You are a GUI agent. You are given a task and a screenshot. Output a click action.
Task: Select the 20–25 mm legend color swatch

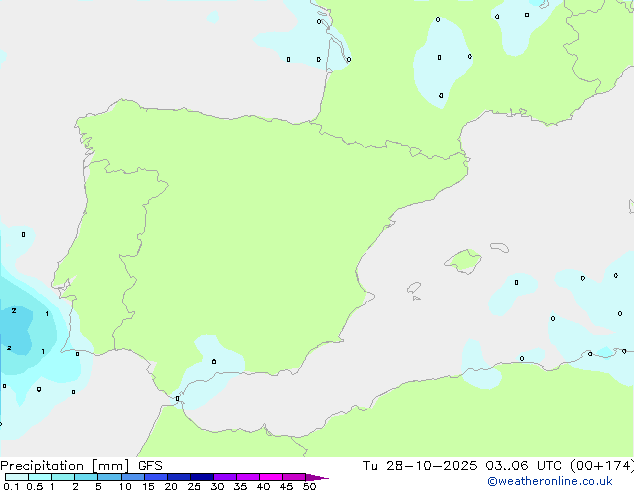pyautogui.click(x=179, y=477)
